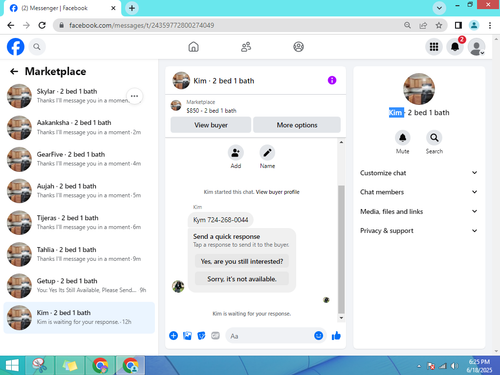The width and height of the screenshot is (500, 375).
Task: Click the Kym 724-268-0044 message bubble
Action: [x=221, y=220]
